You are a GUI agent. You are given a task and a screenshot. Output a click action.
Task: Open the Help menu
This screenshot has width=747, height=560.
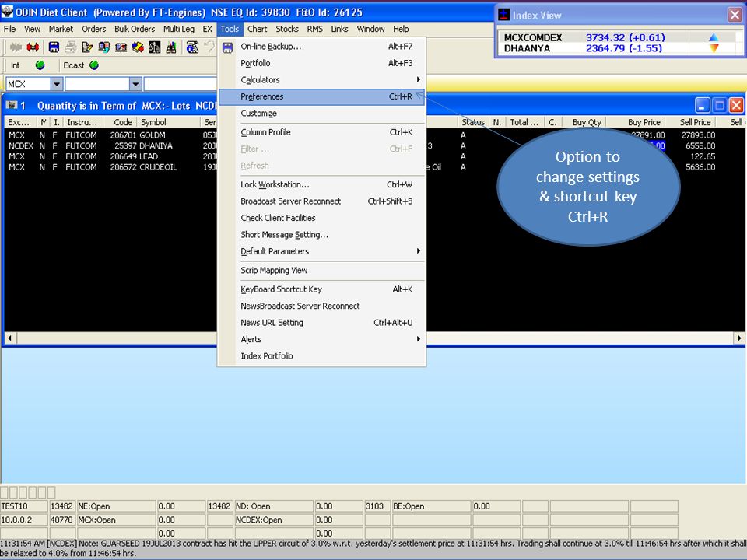pyautogui.click(x=401, y=29)
